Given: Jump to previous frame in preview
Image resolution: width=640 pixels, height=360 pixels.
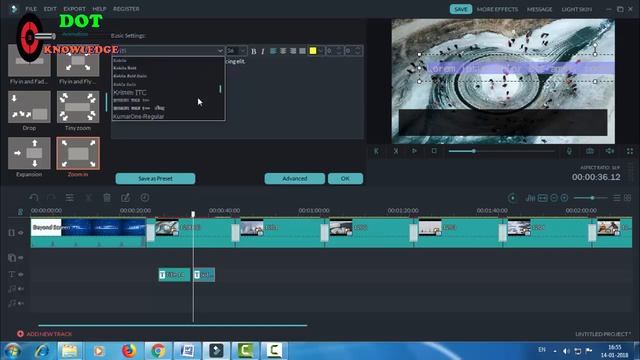Looking at the screenshot, I should click(376, 151).
